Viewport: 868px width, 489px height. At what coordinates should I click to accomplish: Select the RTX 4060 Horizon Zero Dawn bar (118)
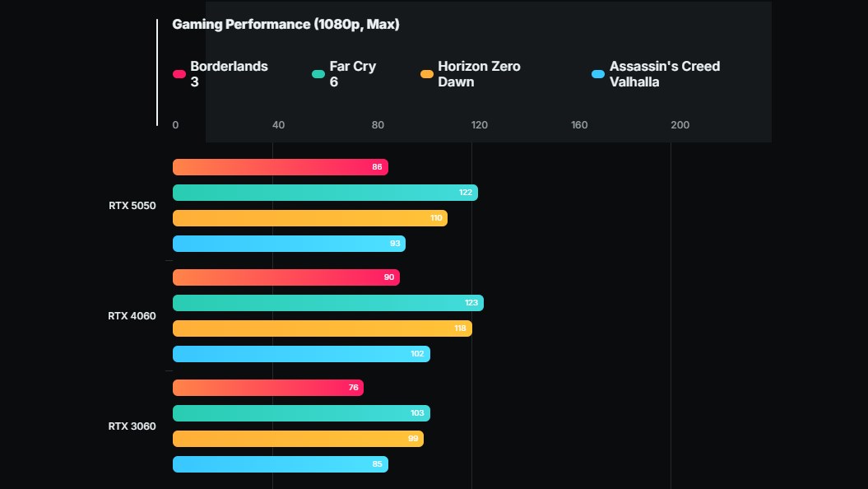pyautogui.click(x=323, y=328)
